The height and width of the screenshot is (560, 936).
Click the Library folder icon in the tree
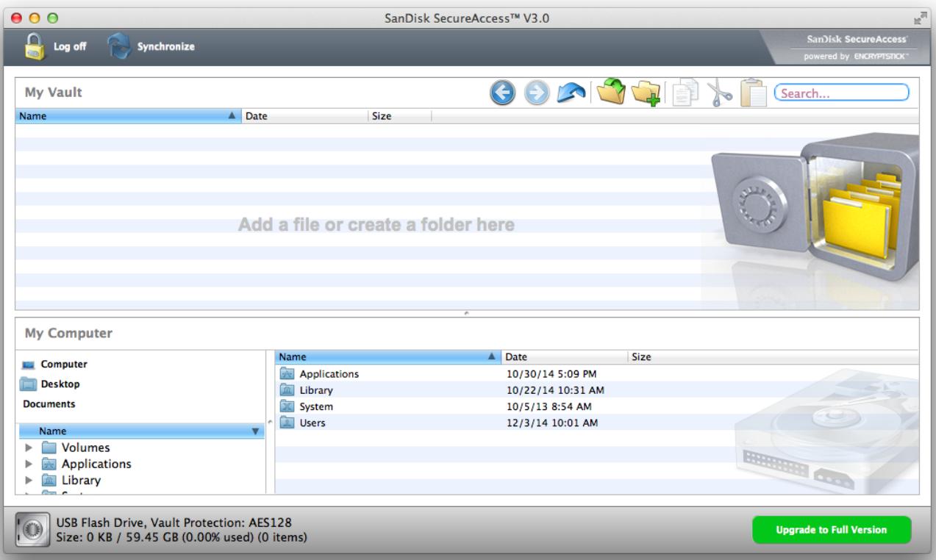[x=49, y=480]
